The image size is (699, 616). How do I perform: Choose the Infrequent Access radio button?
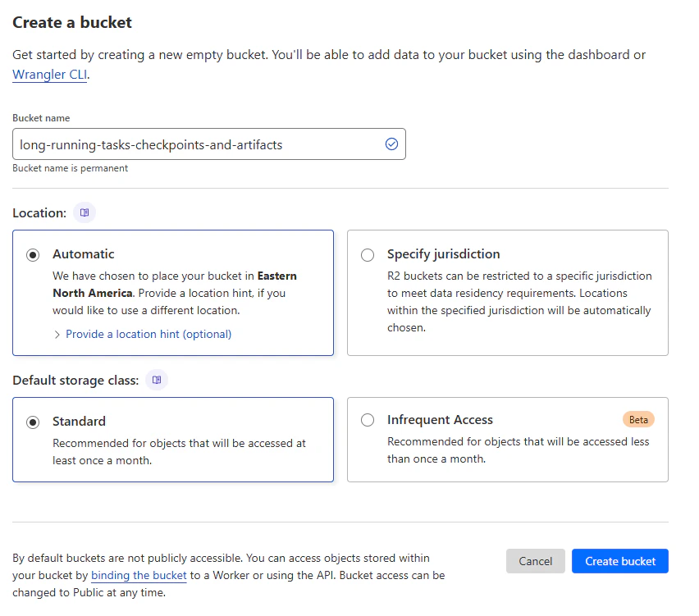coord(368,420)
